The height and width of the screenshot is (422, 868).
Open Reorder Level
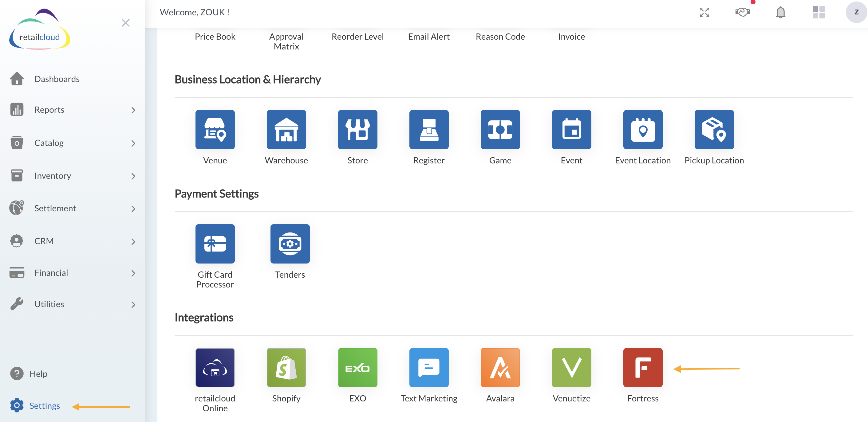[x=357, y=36]
